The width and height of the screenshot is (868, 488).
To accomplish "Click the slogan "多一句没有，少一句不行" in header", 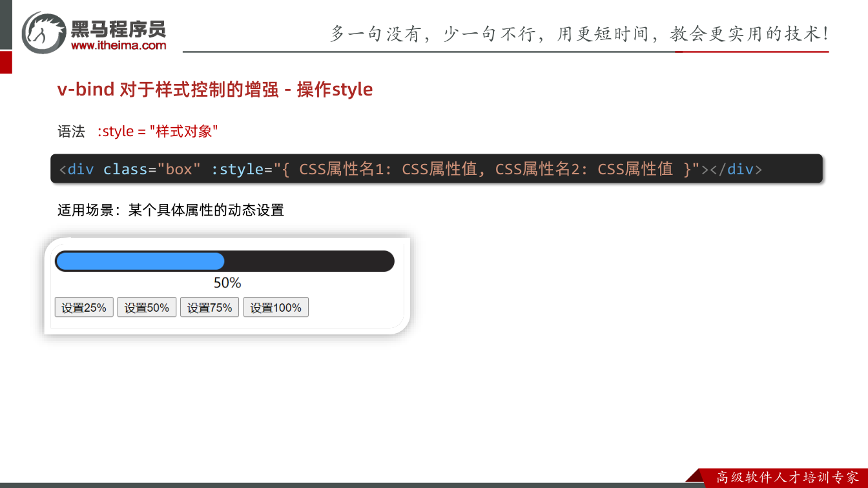I will click(433, 34).
